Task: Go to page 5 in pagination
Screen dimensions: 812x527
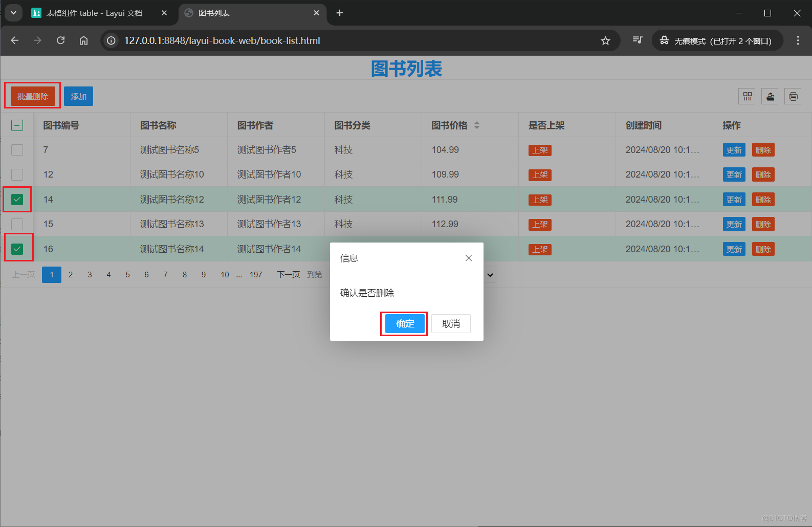Action: coord(127,275)
